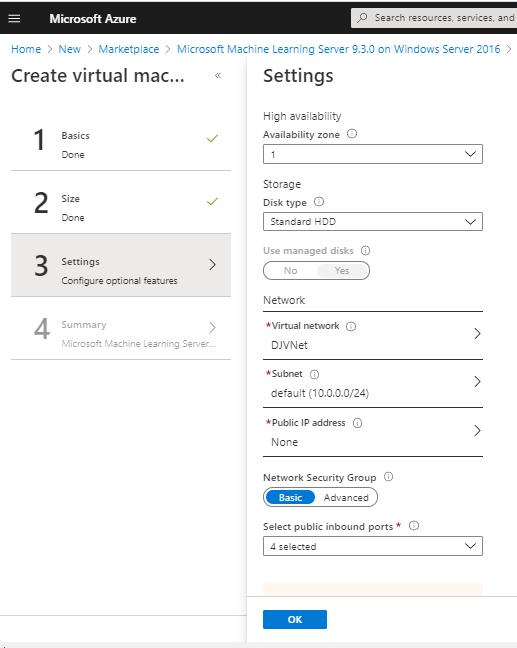Expand the public inbound ports dropdown
517x648 pixels.
tap(373, 546)
